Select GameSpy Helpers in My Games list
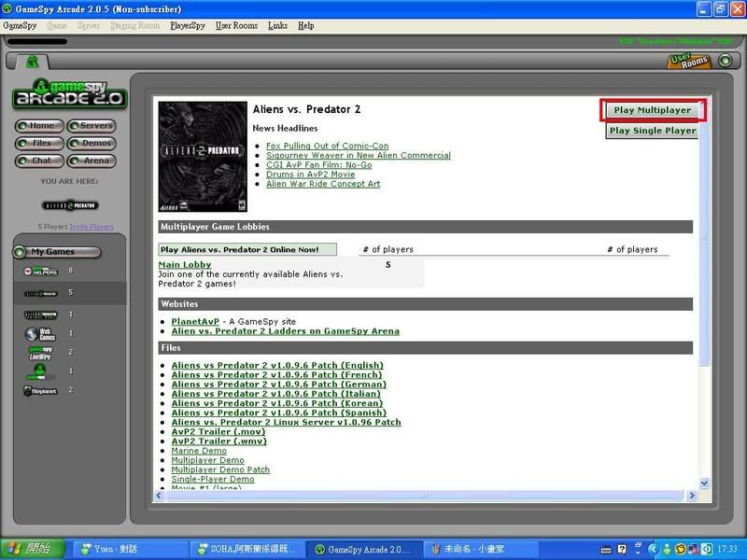 coord(41,272)
